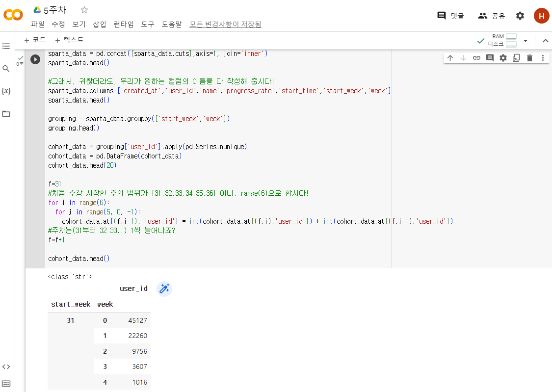Open the 도움말 menu
The width and height of the screenshot is (552, 392).
[x=172, y=24]
